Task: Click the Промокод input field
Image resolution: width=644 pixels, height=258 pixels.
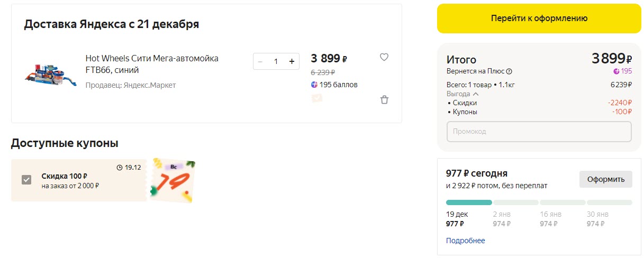Action: [539, 131]
